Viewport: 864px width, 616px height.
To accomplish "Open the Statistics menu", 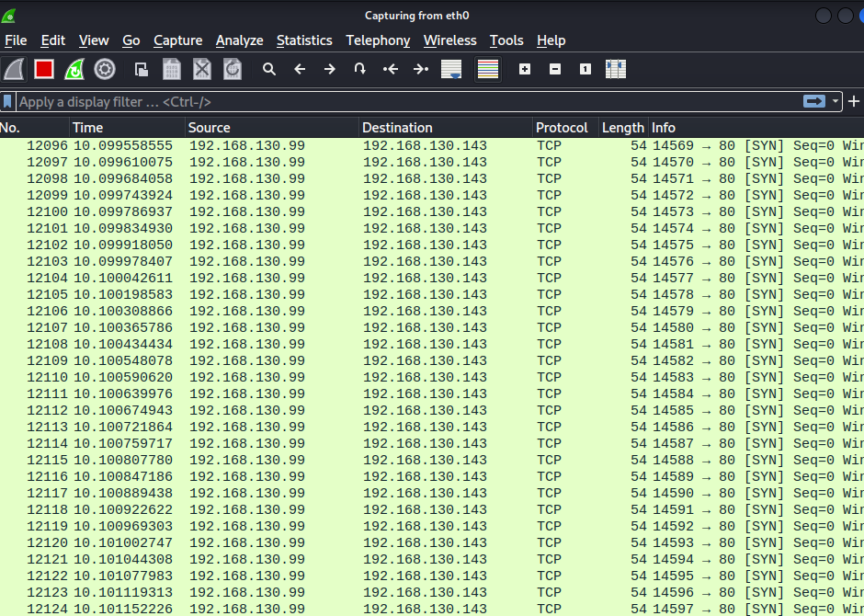I will pos(305,40).
